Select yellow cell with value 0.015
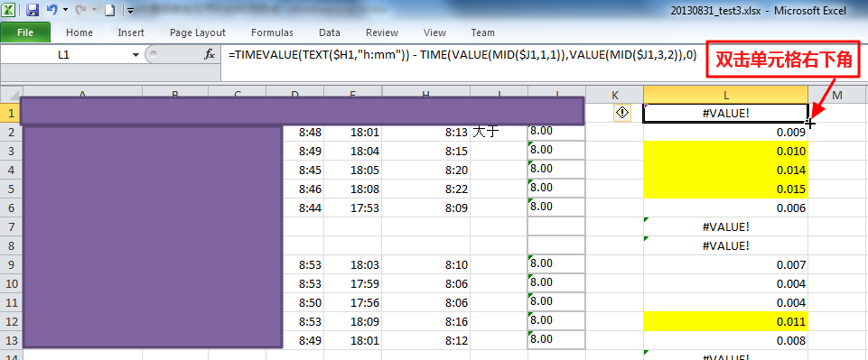Screen dimensions: 868x360 tap(725, 189)
